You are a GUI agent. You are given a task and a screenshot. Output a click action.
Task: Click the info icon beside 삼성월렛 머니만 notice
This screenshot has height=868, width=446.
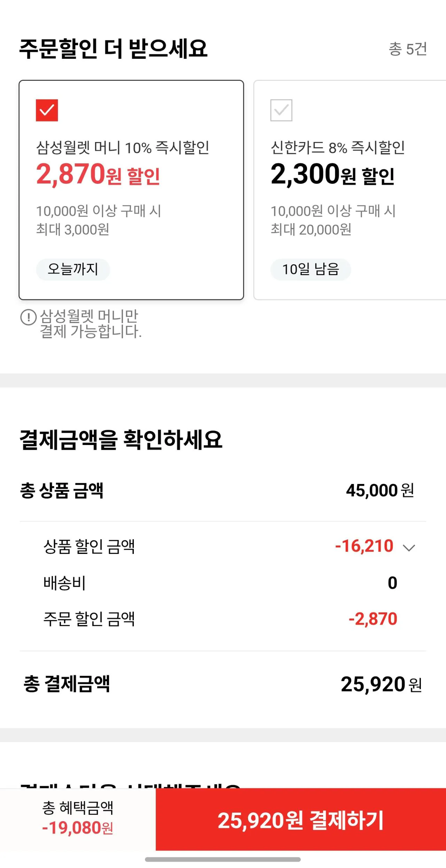(x=28, y=317)
